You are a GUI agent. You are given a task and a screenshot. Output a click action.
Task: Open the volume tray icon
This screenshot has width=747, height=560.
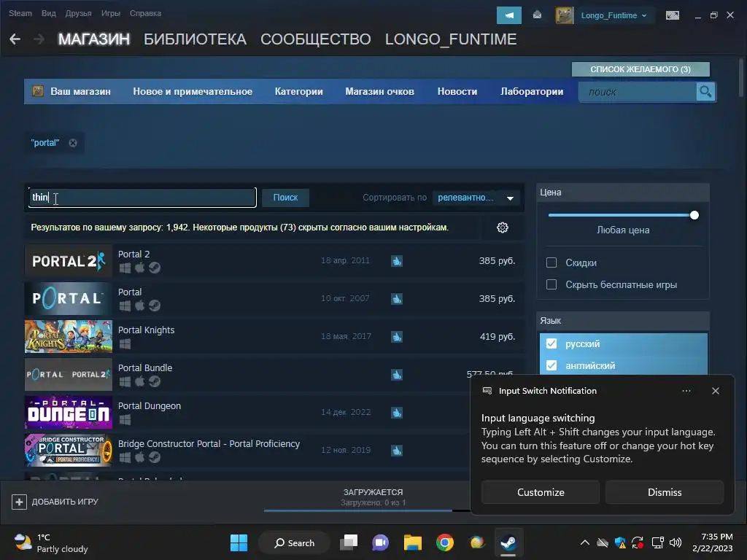point(675,542)
